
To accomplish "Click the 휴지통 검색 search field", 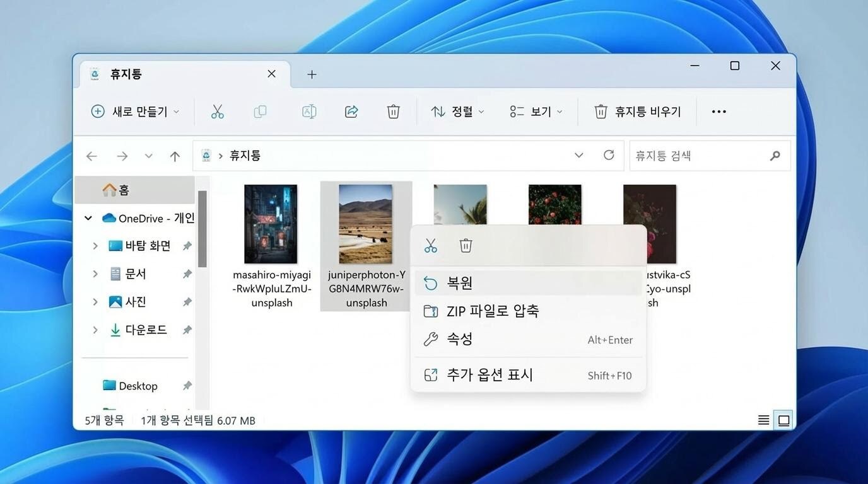I will tap(710, 156).
